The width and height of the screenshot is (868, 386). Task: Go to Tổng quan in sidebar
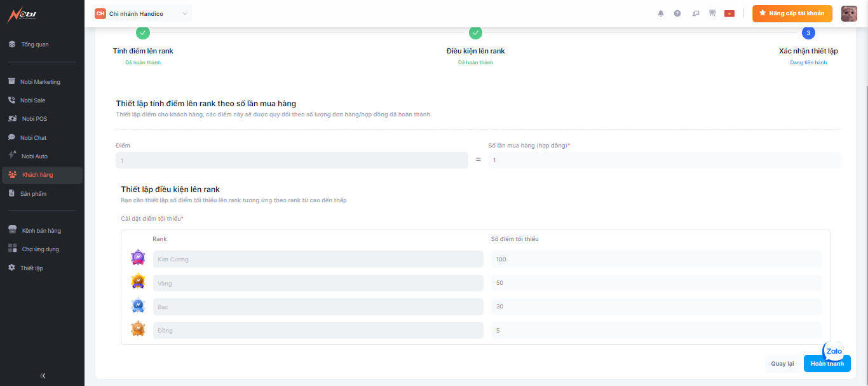35,45
